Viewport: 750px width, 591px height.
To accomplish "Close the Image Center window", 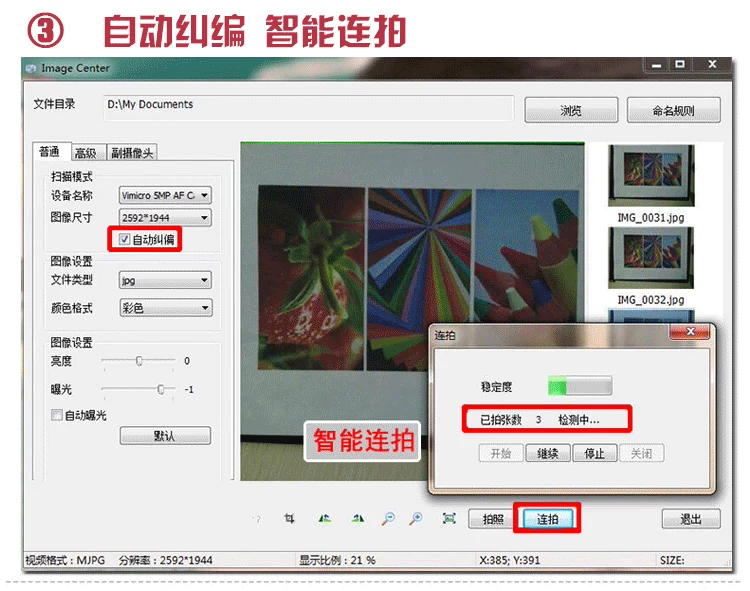I will pos(712,64).
